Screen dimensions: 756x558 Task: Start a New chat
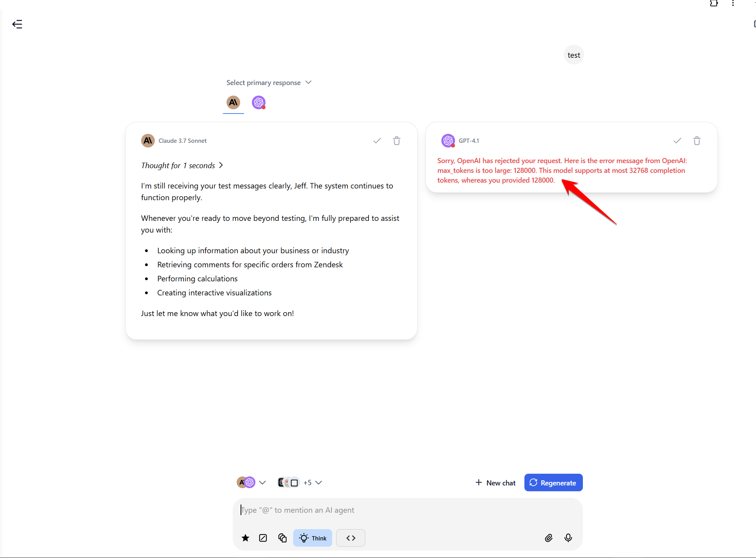(x=496, y=483)
